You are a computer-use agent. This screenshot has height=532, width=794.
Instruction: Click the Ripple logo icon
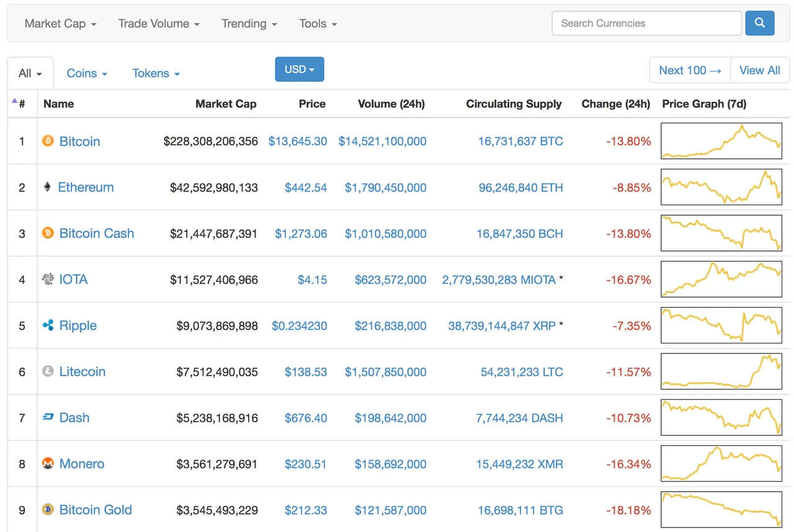tap(48, 325)
